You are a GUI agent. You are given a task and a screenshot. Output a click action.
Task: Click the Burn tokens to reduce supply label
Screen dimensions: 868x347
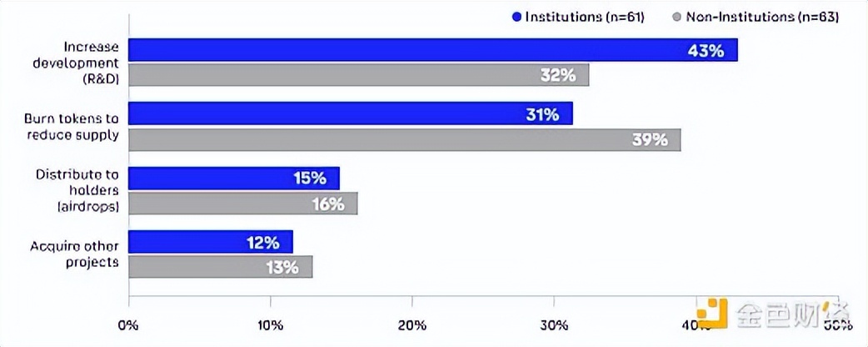pyautogui.click(x=72, y=127)
